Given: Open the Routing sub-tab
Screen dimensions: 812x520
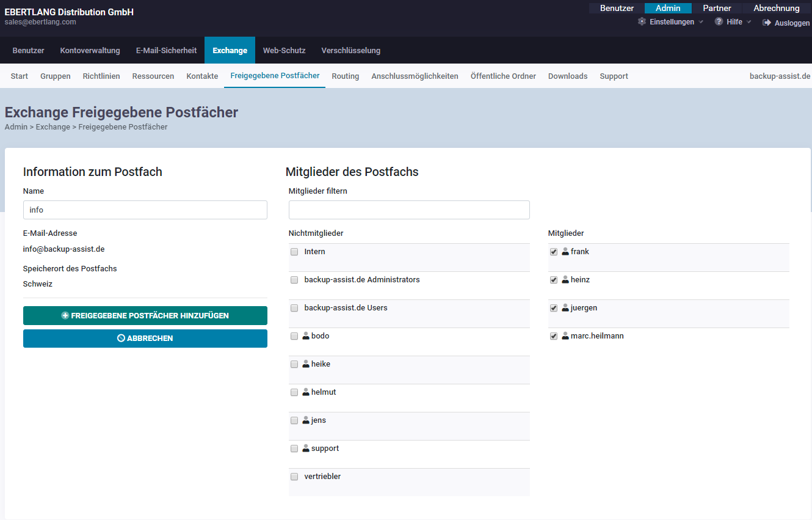Looking at the screenshot, I should pos(345,76).
